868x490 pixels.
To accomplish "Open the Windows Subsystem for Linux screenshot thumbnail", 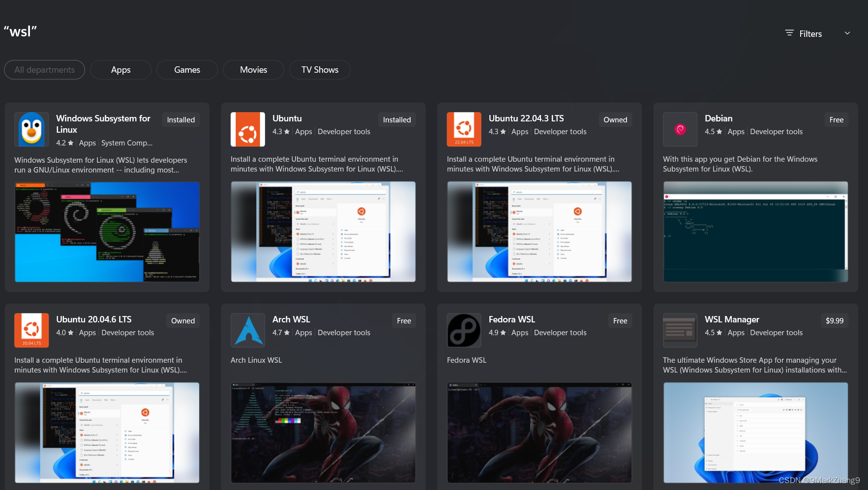I will coord(107,231).
